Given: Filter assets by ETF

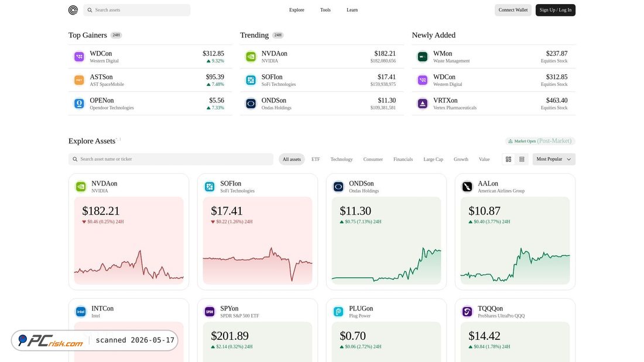Looking at the screenshot, I should tap(316, 159).
